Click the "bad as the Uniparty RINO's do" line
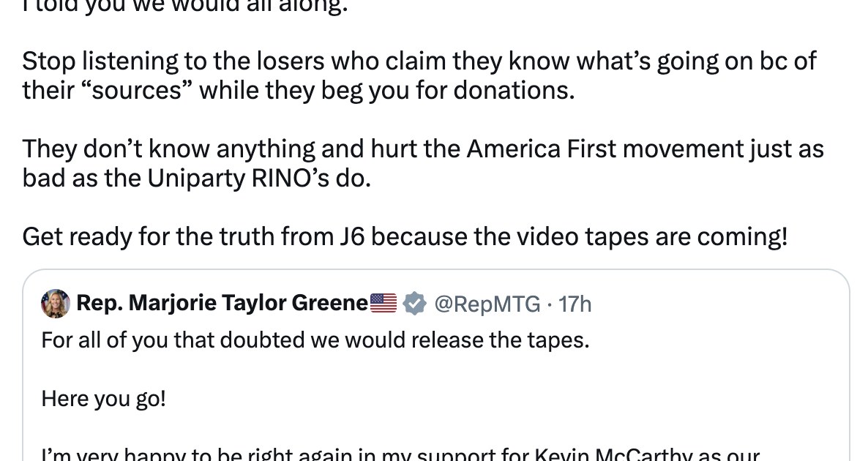 point(197,178)
